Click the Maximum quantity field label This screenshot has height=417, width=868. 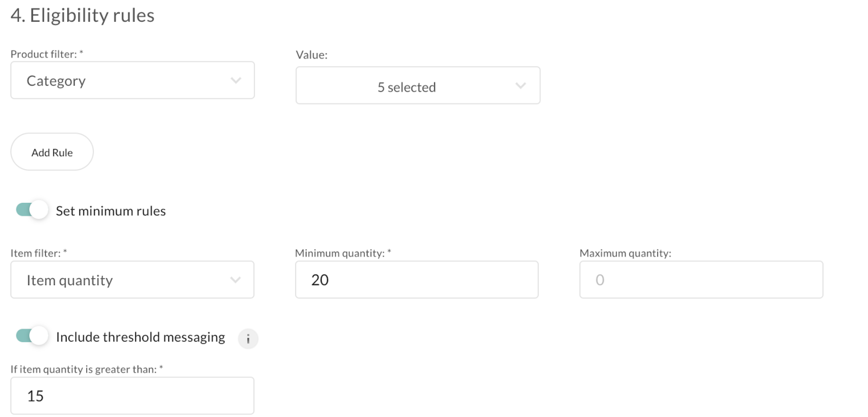point(626,253)
